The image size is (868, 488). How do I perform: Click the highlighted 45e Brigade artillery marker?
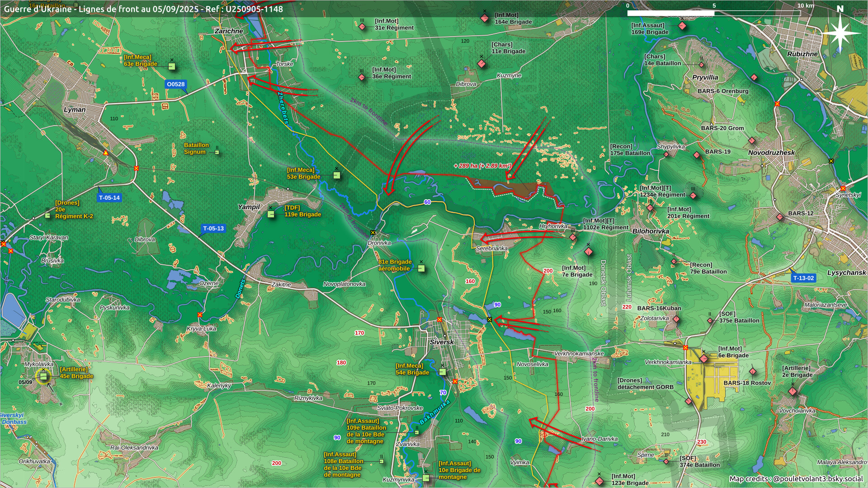pyautogui.click(x=43, y=376)
